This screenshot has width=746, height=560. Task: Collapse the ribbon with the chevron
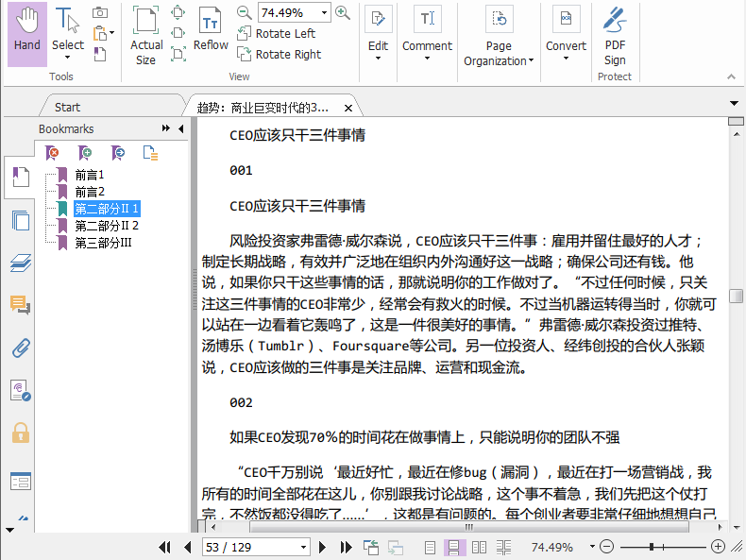pos(731,76)
